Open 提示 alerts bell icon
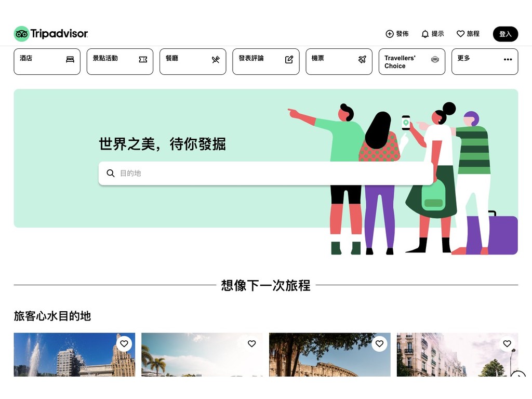Screen dimensions: 532x399 point(425,34)
